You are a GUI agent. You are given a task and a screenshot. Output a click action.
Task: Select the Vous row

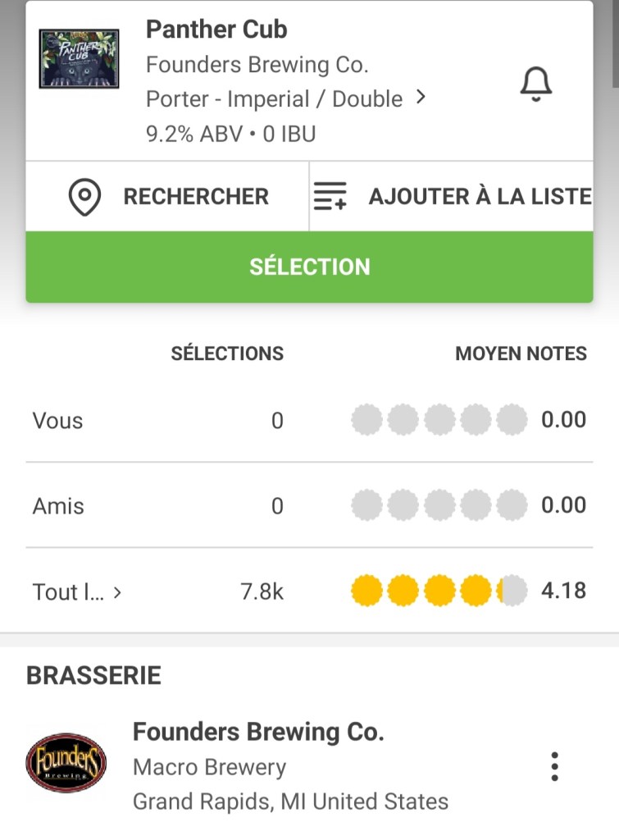(x=58, y=421)
